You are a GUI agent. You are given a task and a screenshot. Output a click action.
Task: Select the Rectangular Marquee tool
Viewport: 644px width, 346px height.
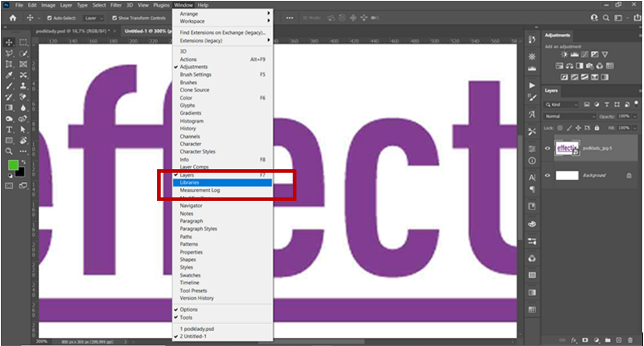tap(23, 42)
